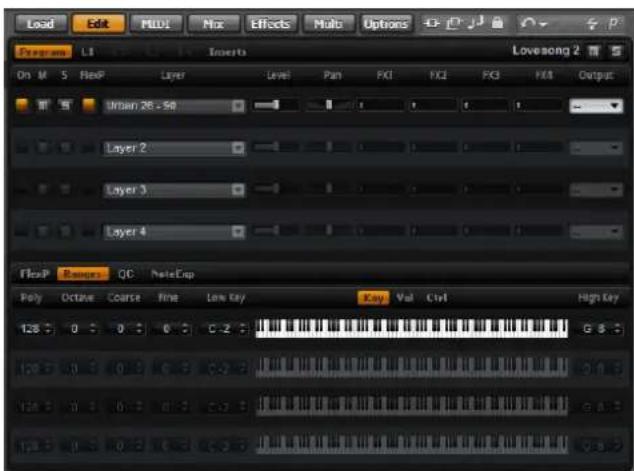
Task: Select the Vel range mode button
Action: pos(404,298)
